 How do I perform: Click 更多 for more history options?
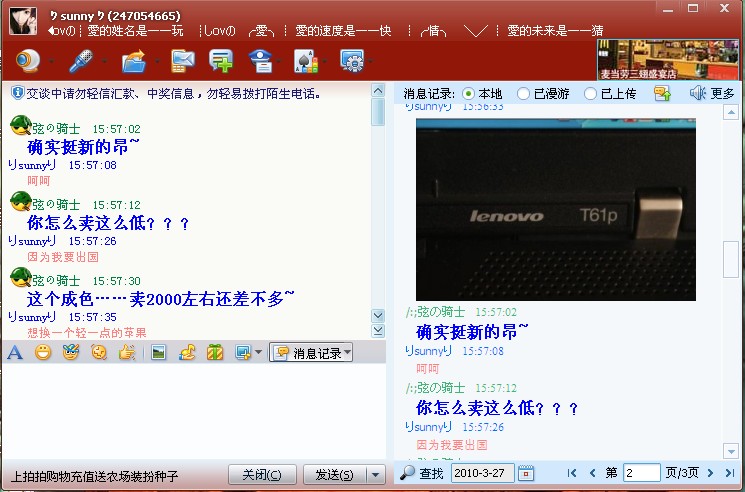722,94
